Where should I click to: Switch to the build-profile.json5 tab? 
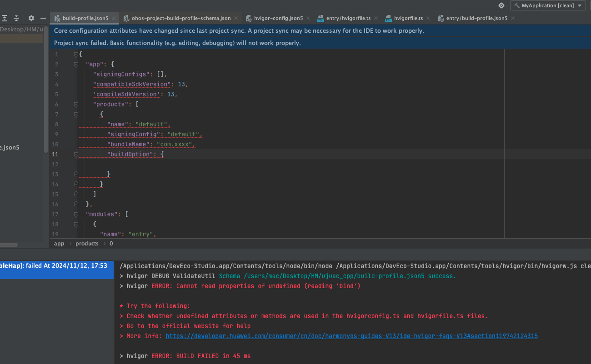85,18
